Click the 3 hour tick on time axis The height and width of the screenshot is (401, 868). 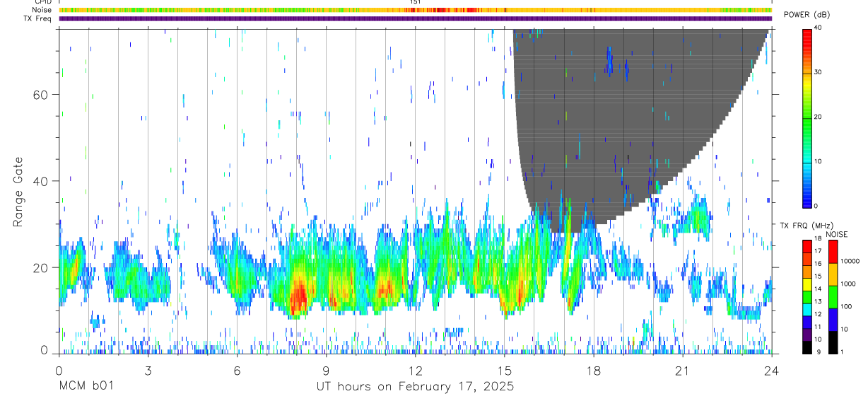(x=148, y=370)
